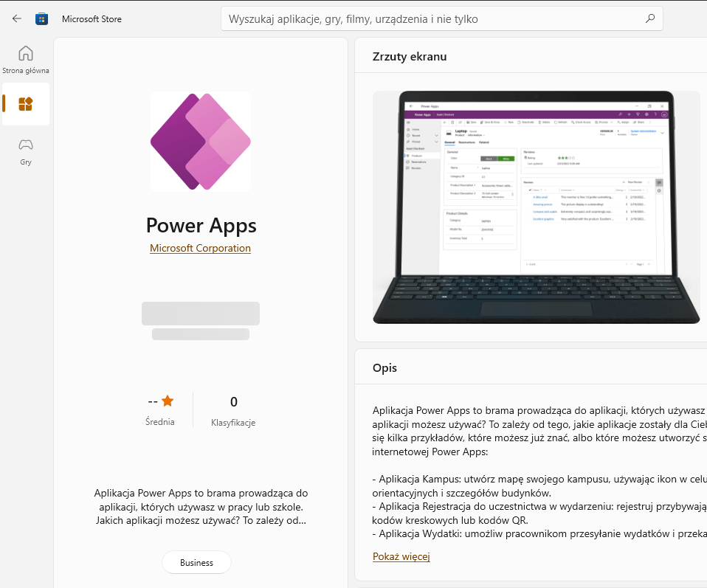Go back with the back arrow
The image size is (707, 588).
(x=17, y=18)
